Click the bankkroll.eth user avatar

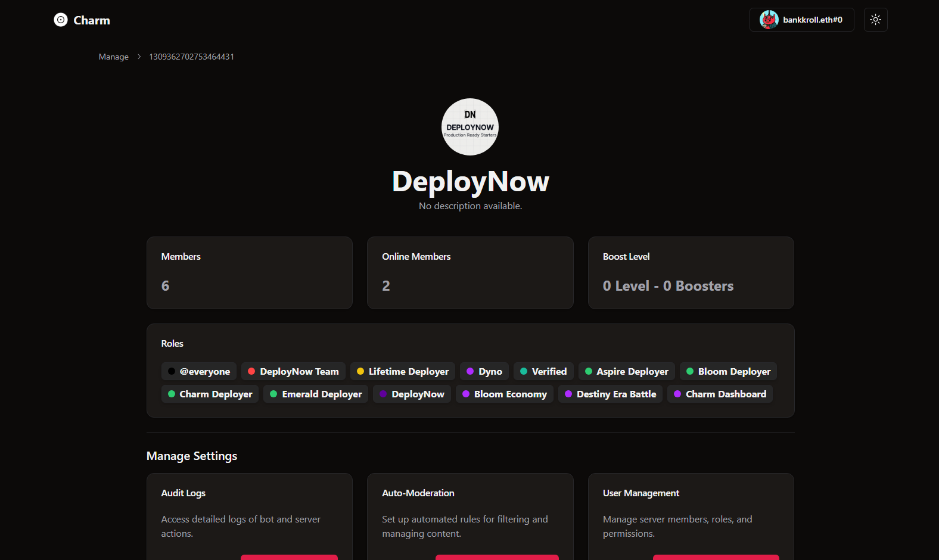coord(769,20)
